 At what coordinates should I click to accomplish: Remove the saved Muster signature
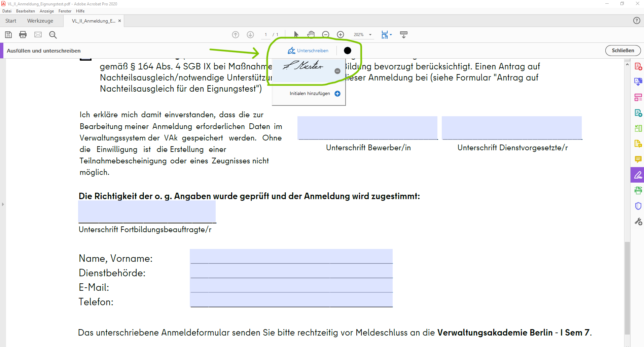[x=337, y=71]
